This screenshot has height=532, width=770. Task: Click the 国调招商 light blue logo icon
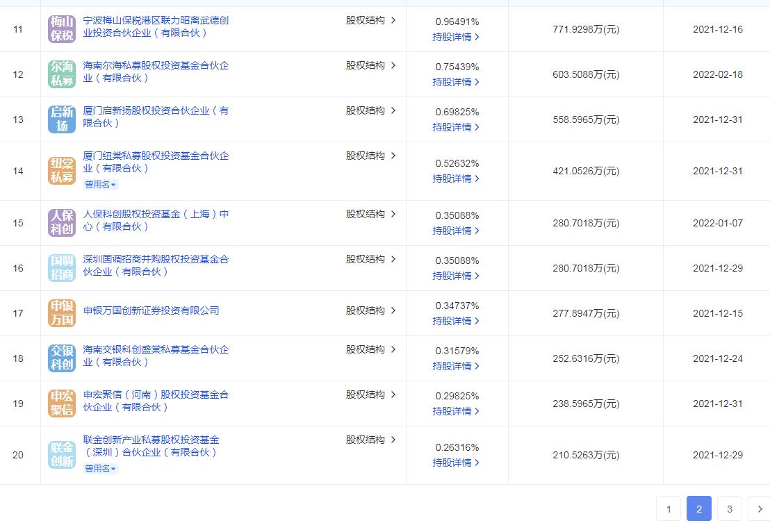(x=62, y=268)
